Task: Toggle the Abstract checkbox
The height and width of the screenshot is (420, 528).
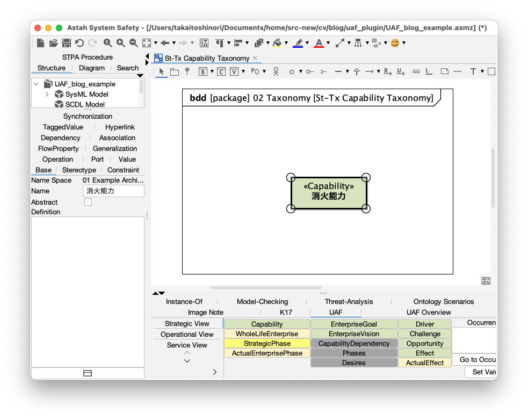Action: click(88, 202)
